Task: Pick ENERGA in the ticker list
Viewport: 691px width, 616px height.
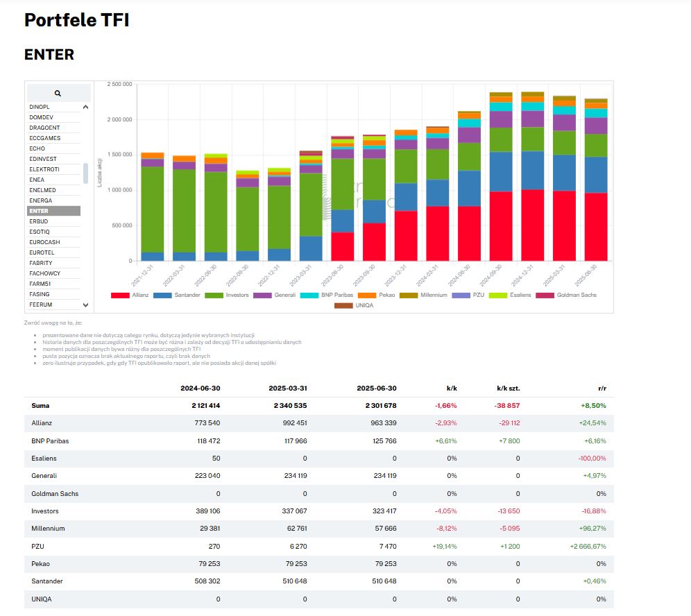Action: (53, 200)
